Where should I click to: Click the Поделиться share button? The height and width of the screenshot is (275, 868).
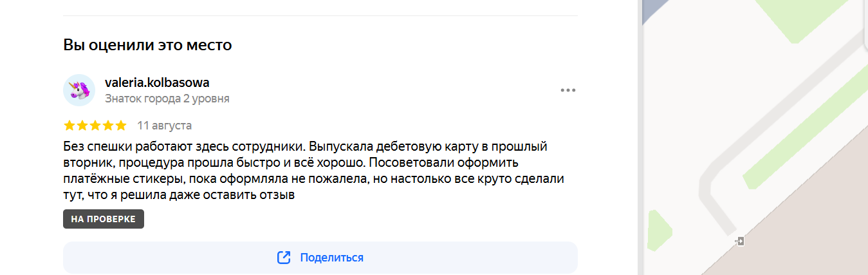click(x=320, y=258)
